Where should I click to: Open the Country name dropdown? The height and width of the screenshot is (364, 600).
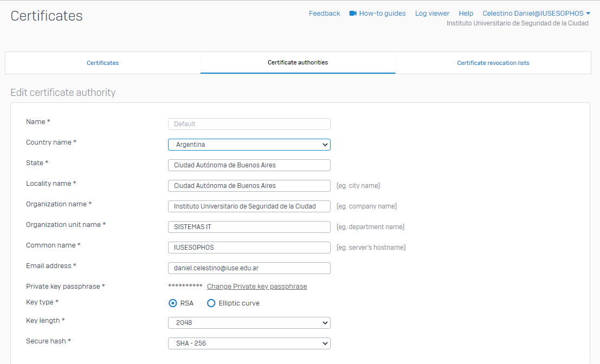click(249, 145)
